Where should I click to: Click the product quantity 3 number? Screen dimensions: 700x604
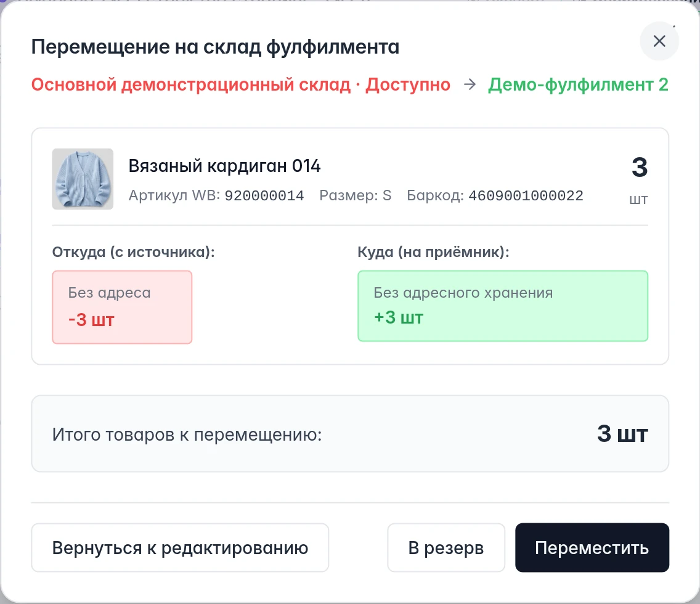click(x=639, y=168)
